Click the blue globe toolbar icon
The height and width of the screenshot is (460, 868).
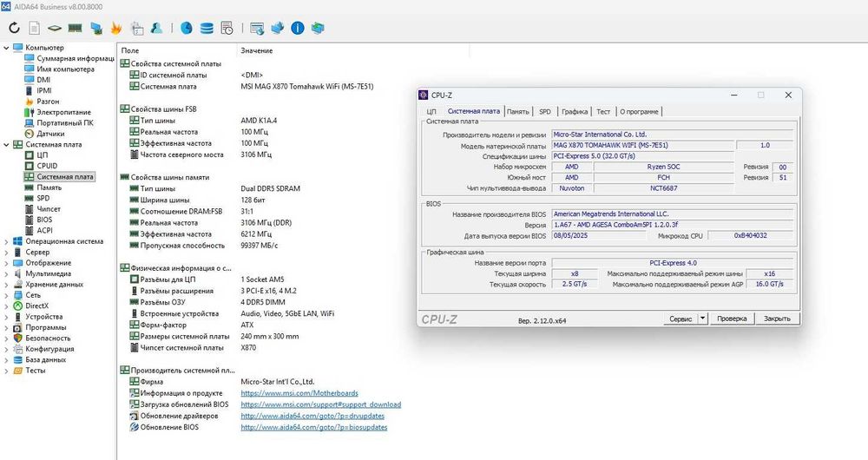(x=187, y=28)
